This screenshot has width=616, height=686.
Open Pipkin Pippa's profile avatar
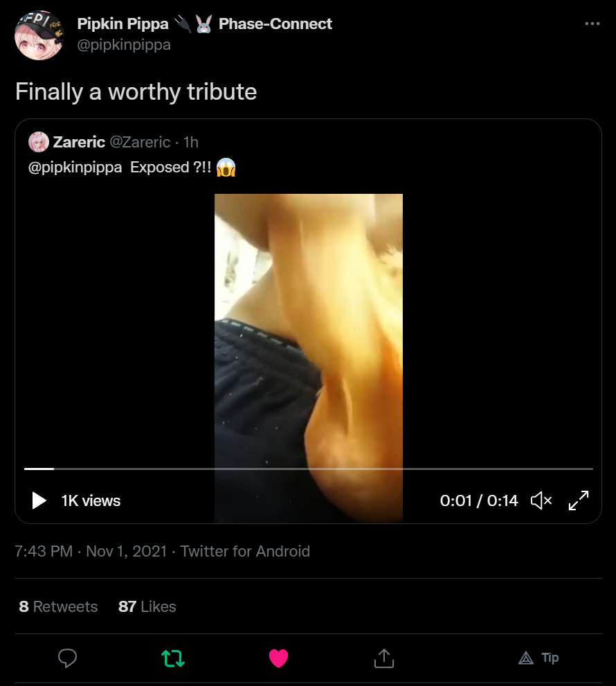39,35
